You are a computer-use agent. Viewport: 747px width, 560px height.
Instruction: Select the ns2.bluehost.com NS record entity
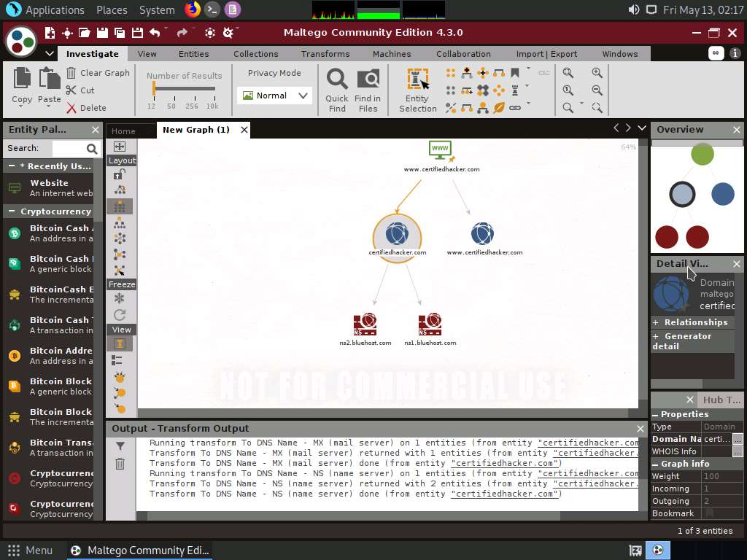pos(365,329)
